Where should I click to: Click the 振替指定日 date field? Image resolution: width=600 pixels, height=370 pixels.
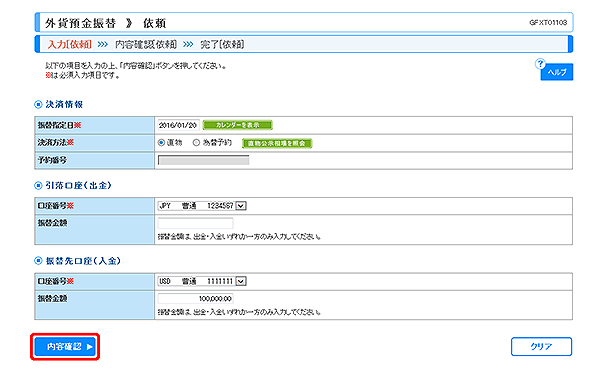[178, 125]
